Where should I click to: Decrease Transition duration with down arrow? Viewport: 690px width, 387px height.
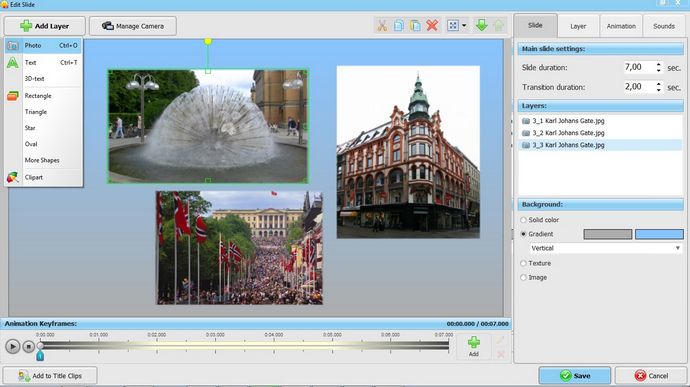click(658, 90)
